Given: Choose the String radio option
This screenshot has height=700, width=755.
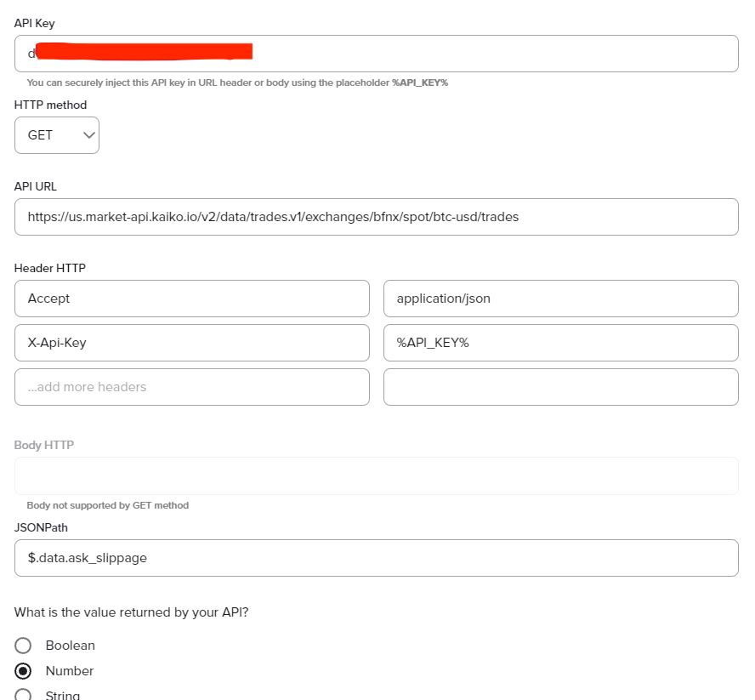Looking at the screenshot, I should click(23, 695).
